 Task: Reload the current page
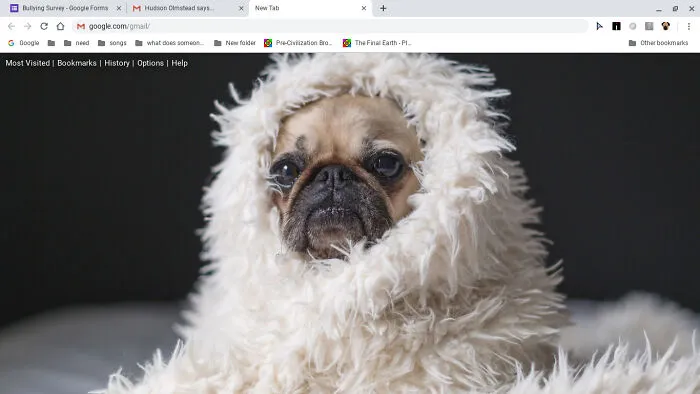(x=44, y=26)
